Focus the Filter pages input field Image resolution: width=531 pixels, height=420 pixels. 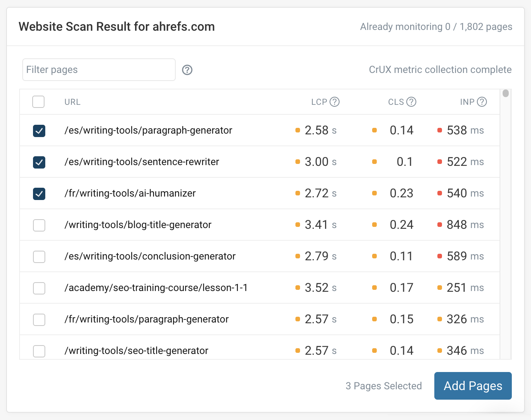click(x=99, y=70)
